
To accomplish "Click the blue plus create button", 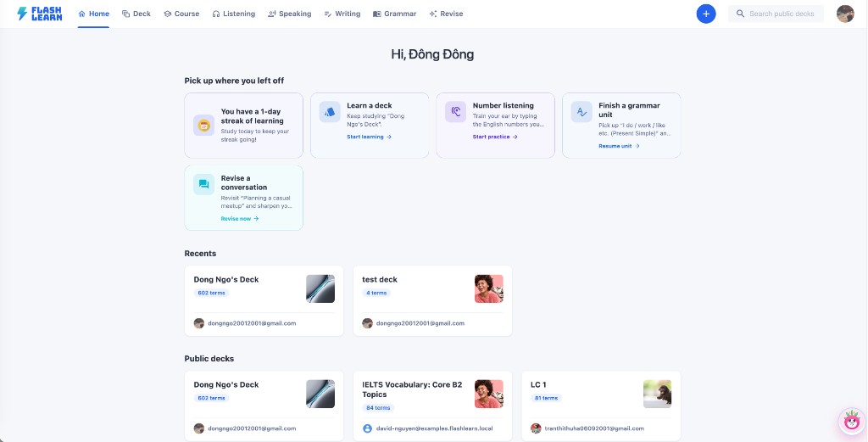I will pyautogui.click(x=706, y=14).
